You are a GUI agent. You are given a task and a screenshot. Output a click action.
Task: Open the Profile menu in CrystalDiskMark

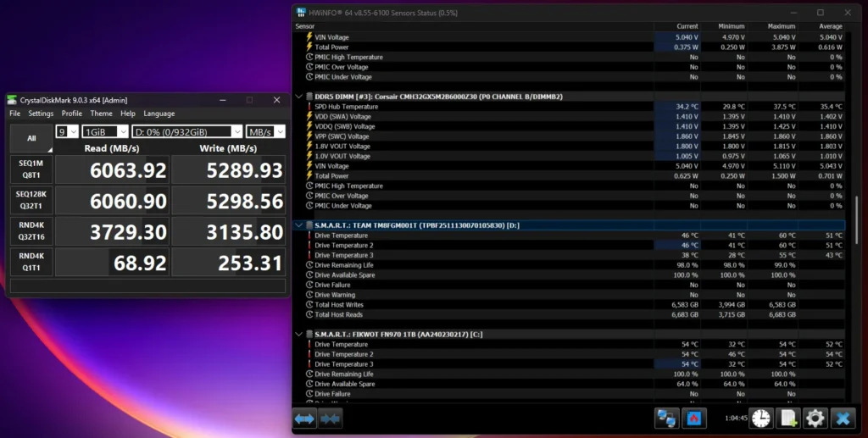tap(72, 114)
